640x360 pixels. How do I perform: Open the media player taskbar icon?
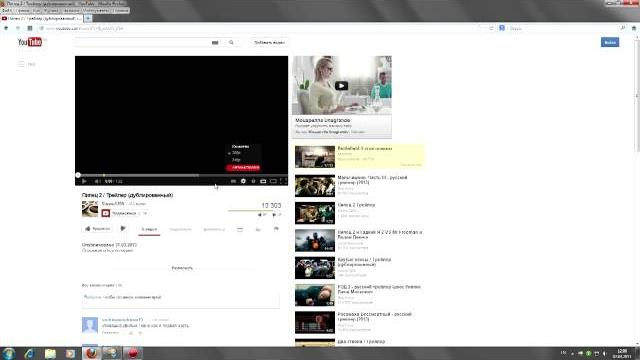[70, 353]
